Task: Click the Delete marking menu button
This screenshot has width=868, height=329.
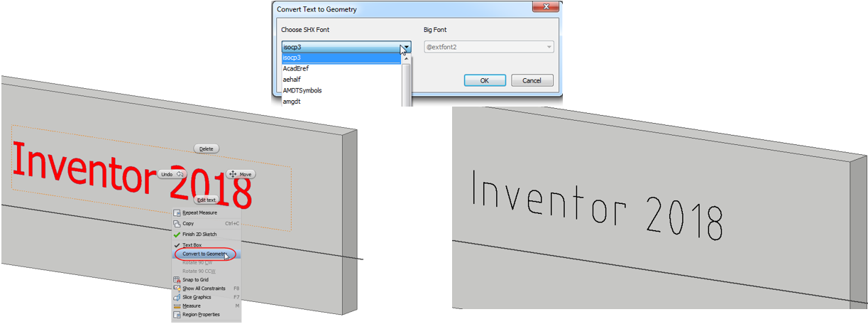Action: 206,149
